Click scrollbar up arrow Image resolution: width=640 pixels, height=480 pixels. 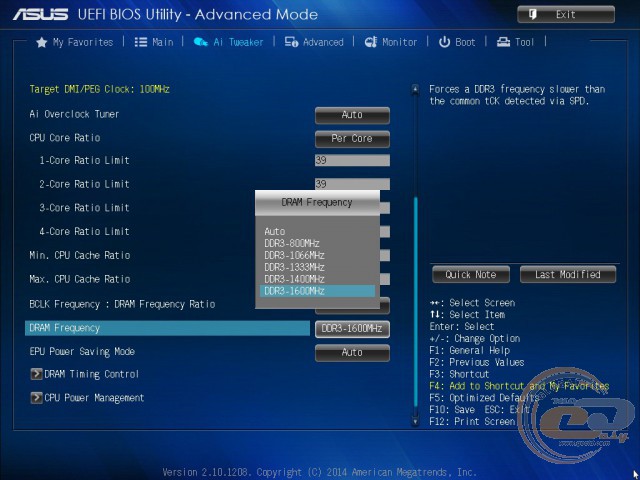pos(415,88)
